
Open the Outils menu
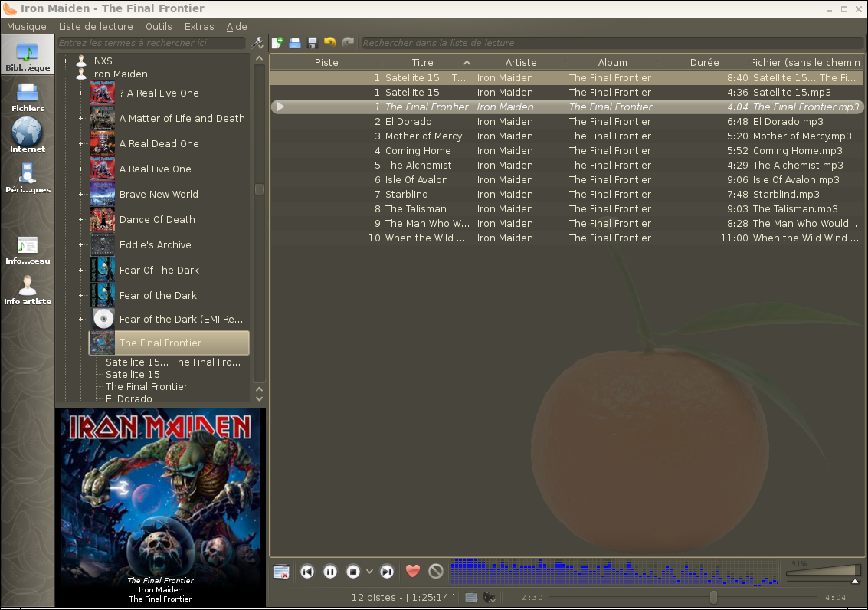[159, 27]
